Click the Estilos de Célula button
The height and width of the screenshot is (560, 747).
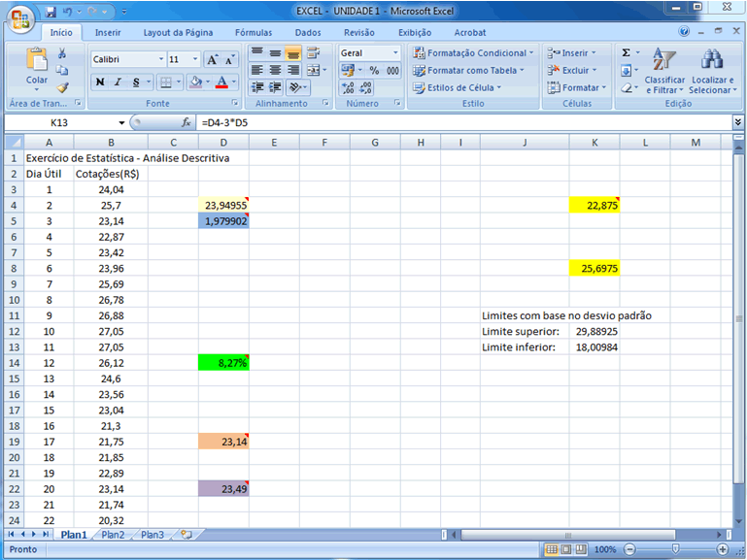click(463, 87)
